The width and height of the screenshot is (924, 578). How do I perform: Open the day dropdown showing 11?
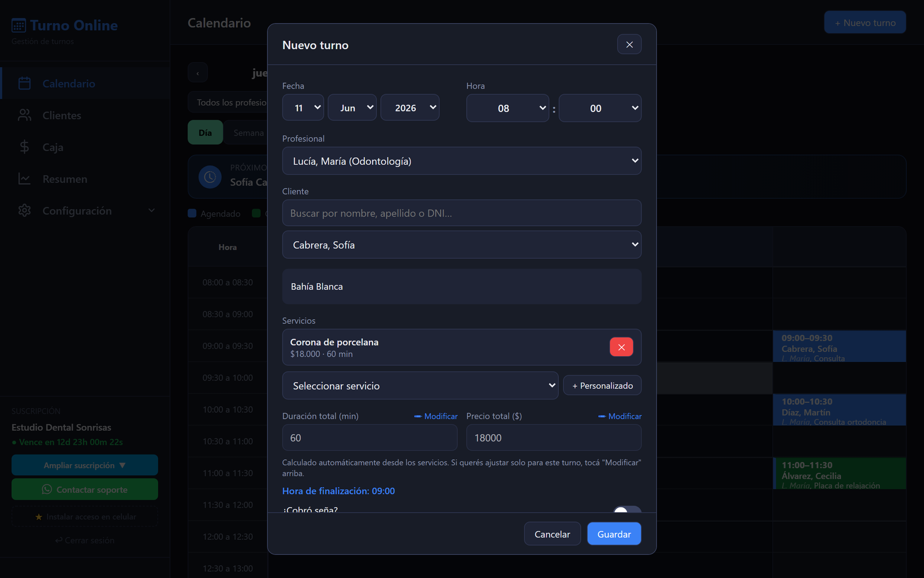click(x=303, y=108)
